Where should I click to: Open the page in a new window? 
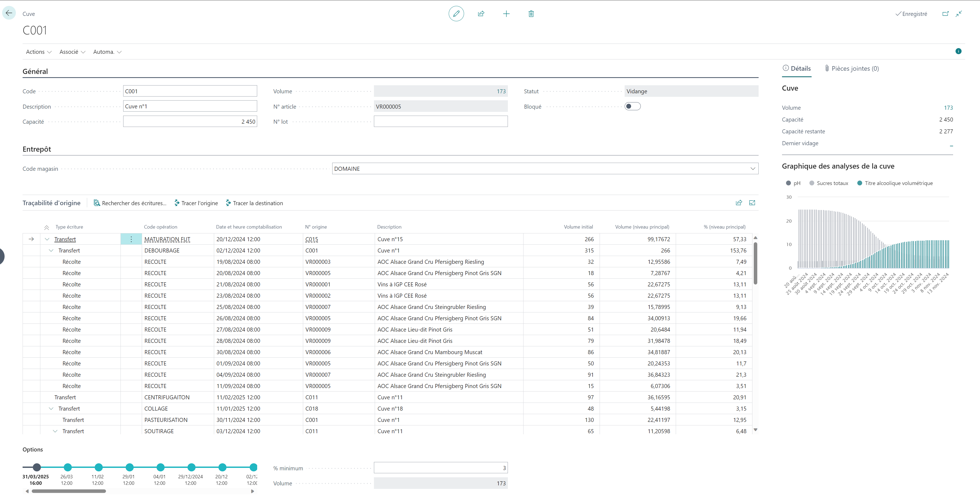coord(945,14)
